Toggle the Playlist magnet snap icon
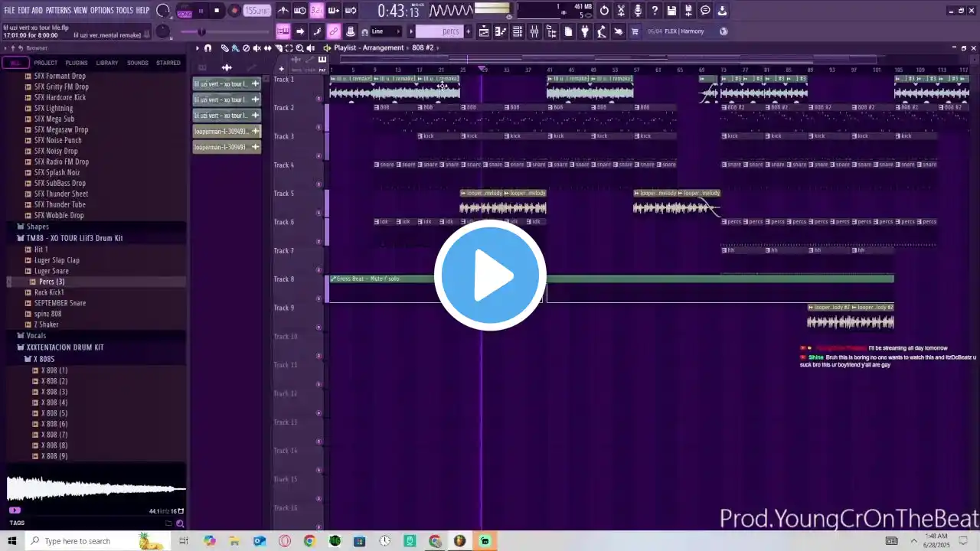This screenshot has height=551, width=980. [207, 48]
